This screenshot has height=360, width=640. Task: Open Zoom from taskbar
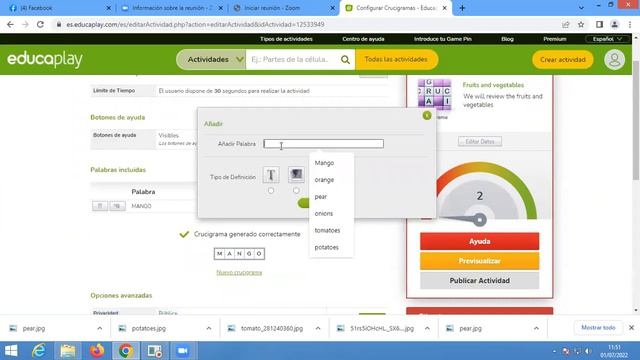point(182,351)
